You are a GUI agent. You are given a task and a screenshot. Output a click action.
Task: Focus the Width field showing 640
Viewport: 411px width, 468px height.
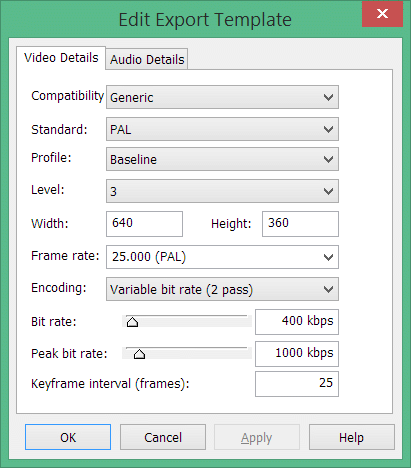(x=144, y=224)
